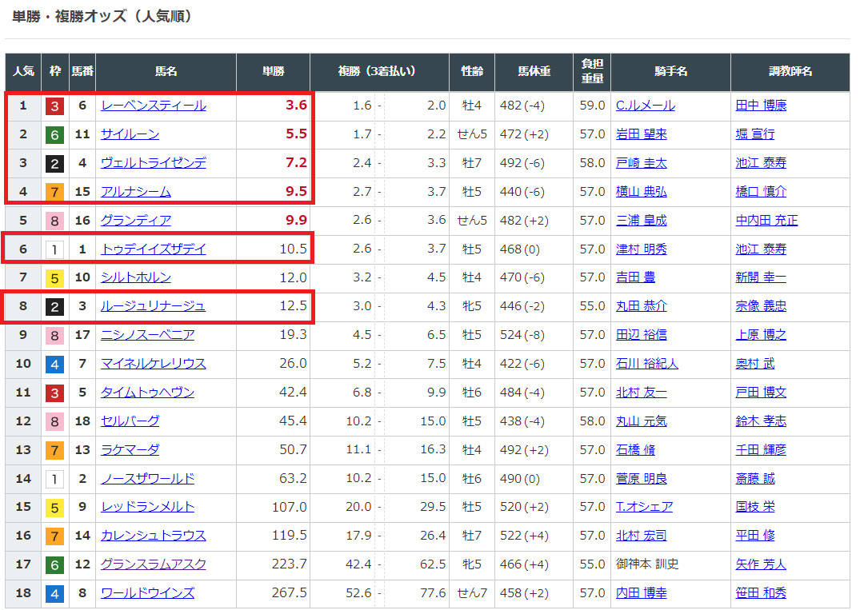
Task: Click the ヴェルトライゼンデ horse name
Action: click(153, 163)
